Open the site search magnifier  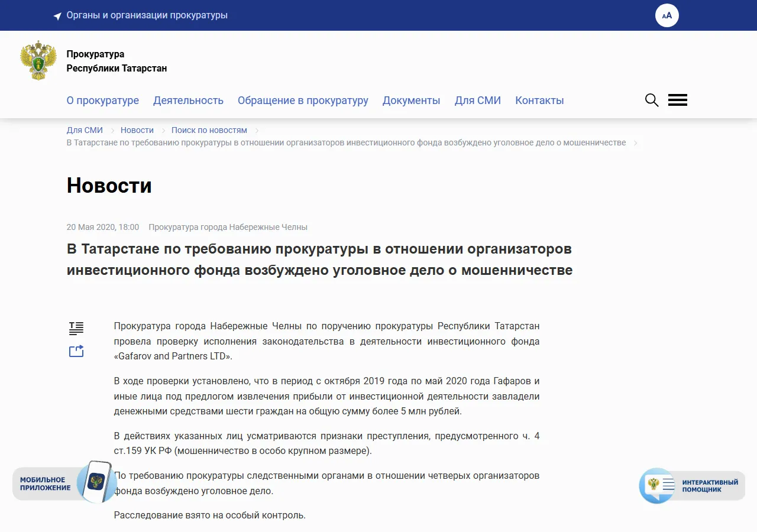point(652,100)
